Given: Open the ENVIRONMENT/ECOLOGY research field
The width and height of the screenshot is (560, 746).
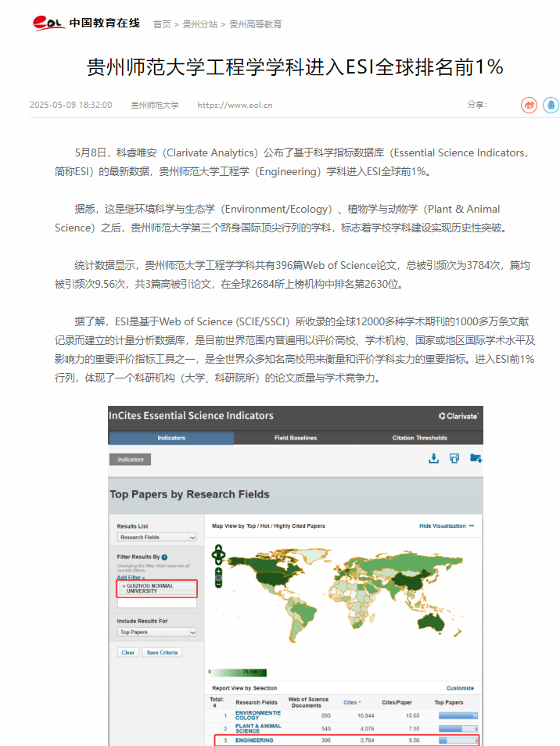Looking at the screenshot, I should click(x=258, y=715).
